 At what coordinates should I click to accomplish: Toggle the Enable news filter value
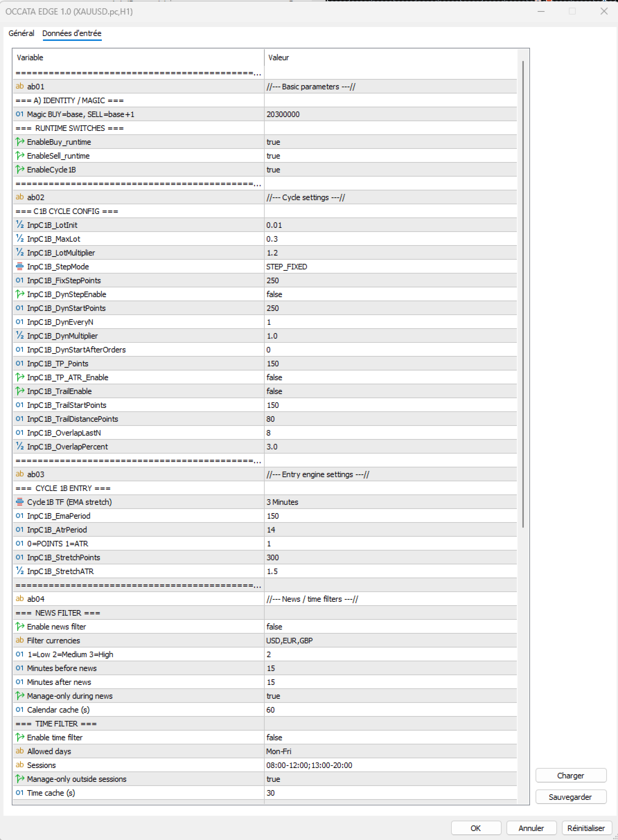point(274,627)
